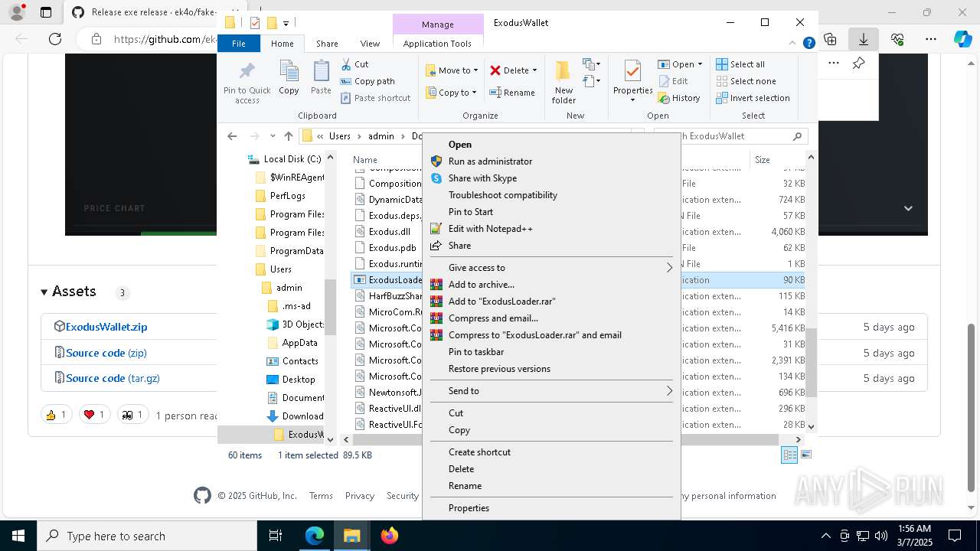Click the file list horizontal scrollbar
Image resolution: width=980 pixels, height=551 pixels.
(565, 439)
